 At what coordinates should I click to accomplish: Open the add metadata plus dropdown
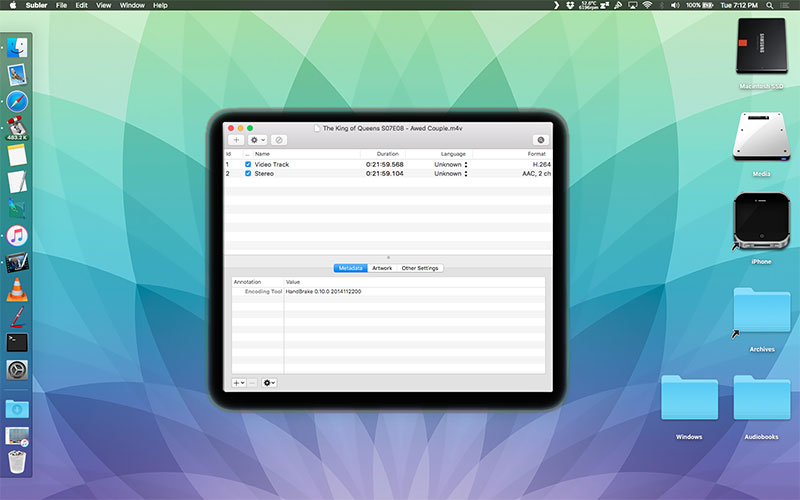(x=239, y=383)
